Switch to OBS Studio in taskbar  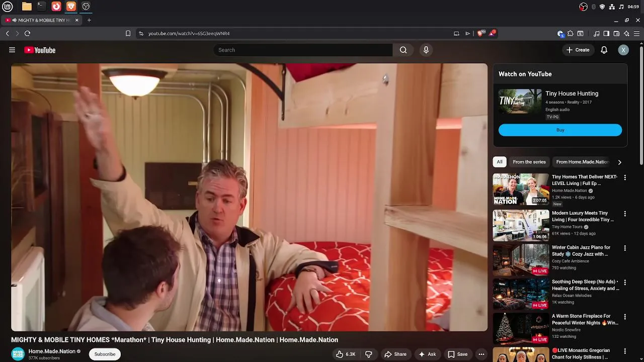click(x=86, y=7)
